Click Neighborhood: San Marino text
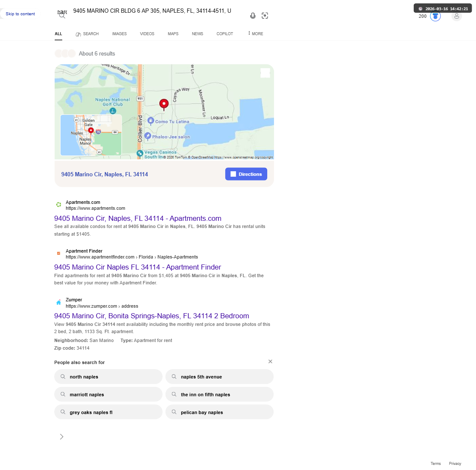Screen dimensions: 476x470 click(84, 341)
